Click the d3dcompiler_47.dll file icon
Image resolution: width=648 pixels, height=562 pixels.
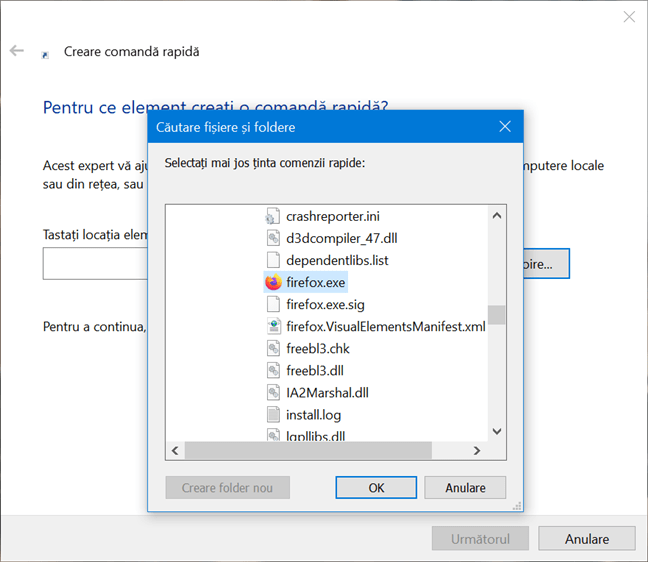click(274, 238)
